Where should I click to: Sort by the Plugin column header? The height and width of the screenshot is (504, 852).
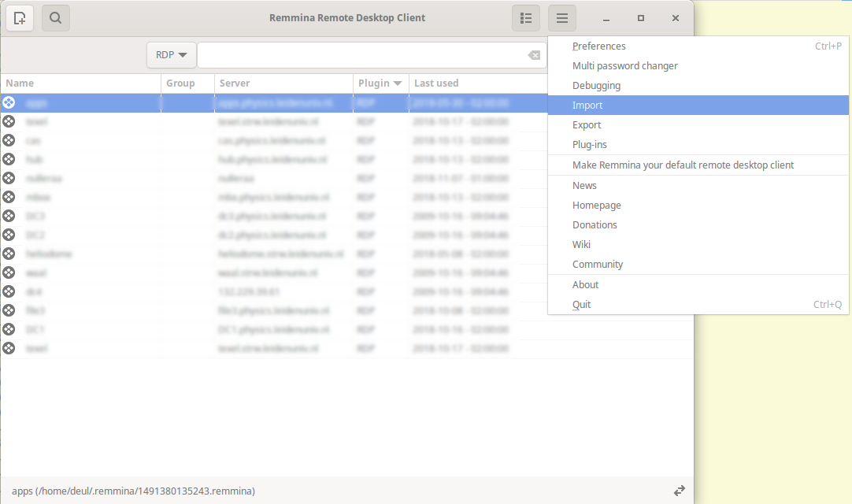[x=380, y=83]
